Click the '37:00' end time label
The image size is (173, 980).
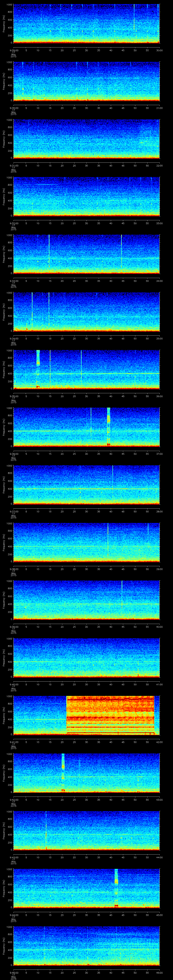pyautogui.click(x=160, y=454)
